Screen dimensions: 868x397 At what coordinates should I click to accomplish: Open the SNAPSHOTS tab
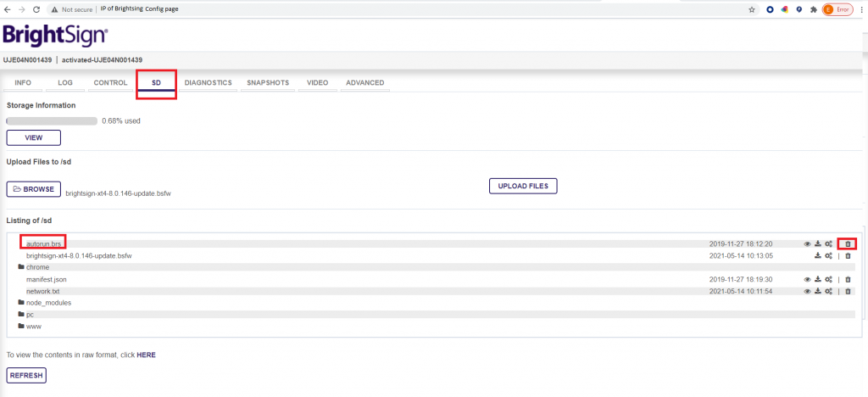(x=268, y=83)
